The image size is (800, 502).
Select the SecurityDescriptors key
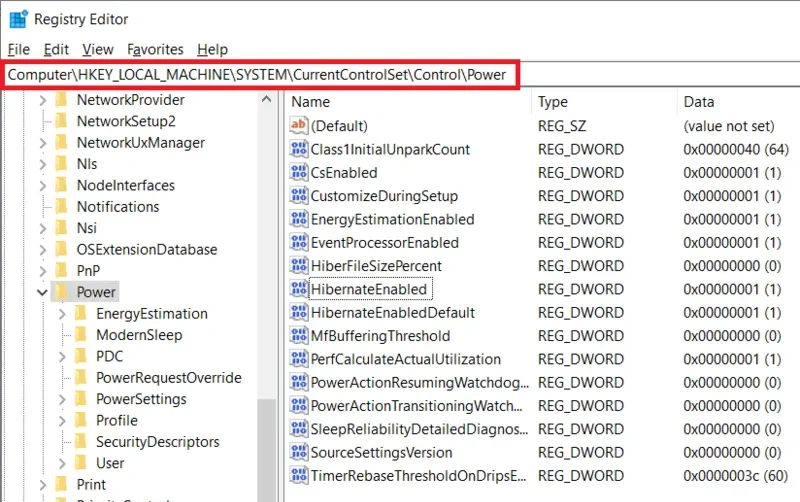tap(157, 442)
